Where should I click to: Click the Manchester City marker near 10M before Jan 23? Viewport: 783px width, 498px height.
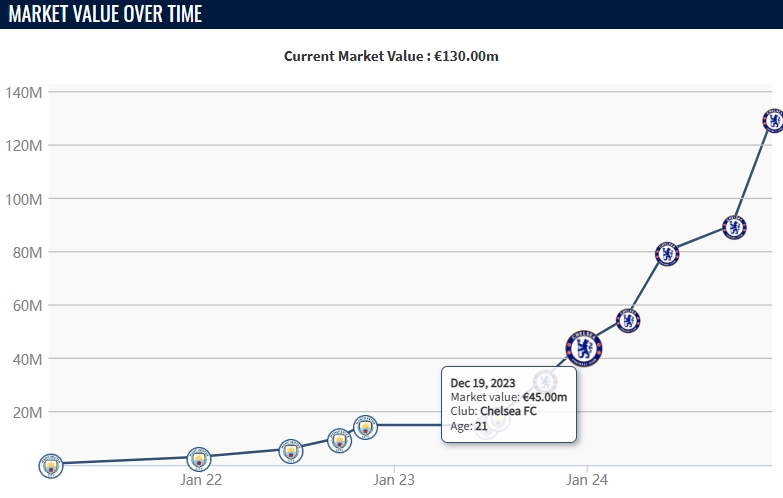(x=340, y=439)
